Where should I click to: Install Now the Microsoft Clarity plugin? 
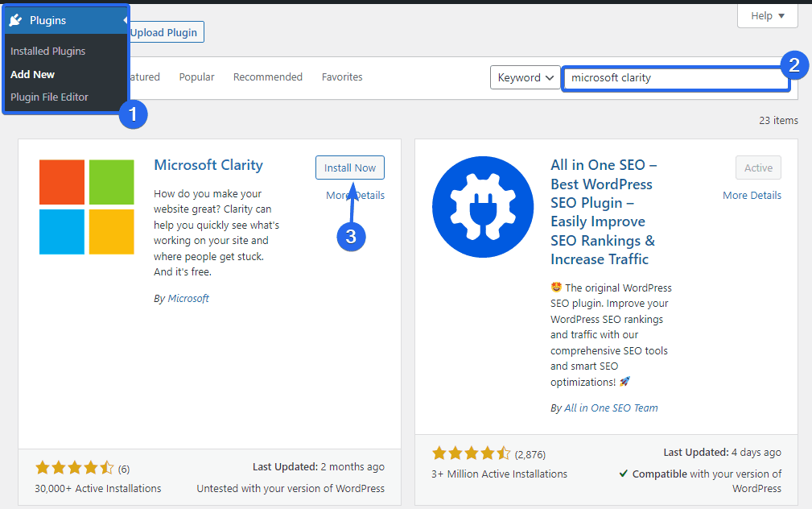tap(350, 168)
